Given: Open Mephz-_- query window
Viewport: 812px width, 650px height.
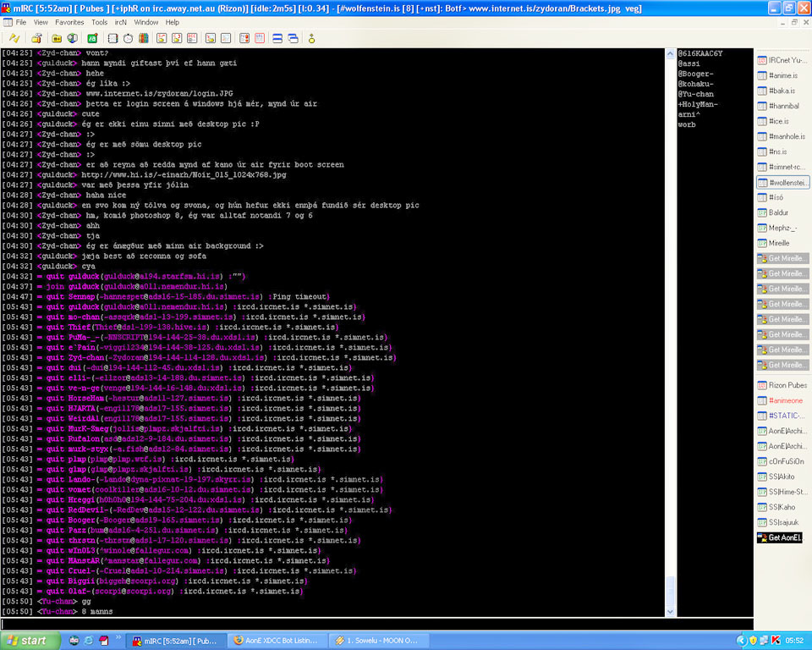Looking at the screenshot, I should pyautogui.click(x=782, y=228).
